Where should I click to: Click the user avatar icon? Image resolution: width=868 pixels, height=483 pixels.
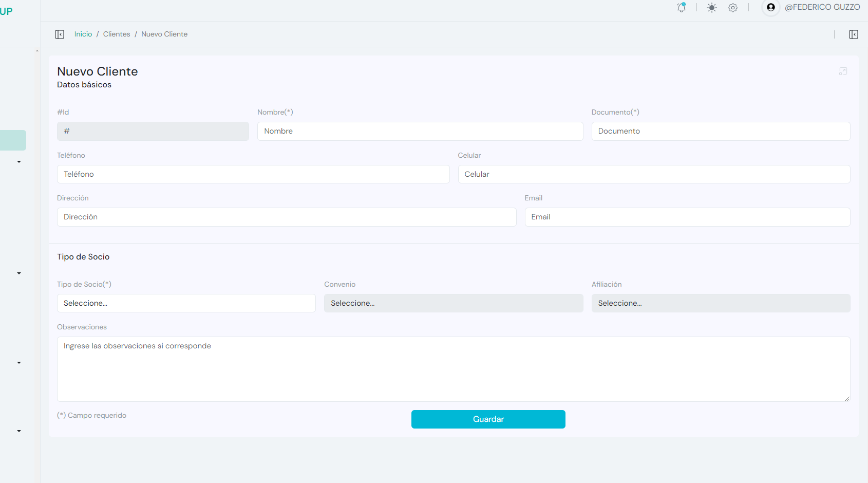tap(770, 7)
